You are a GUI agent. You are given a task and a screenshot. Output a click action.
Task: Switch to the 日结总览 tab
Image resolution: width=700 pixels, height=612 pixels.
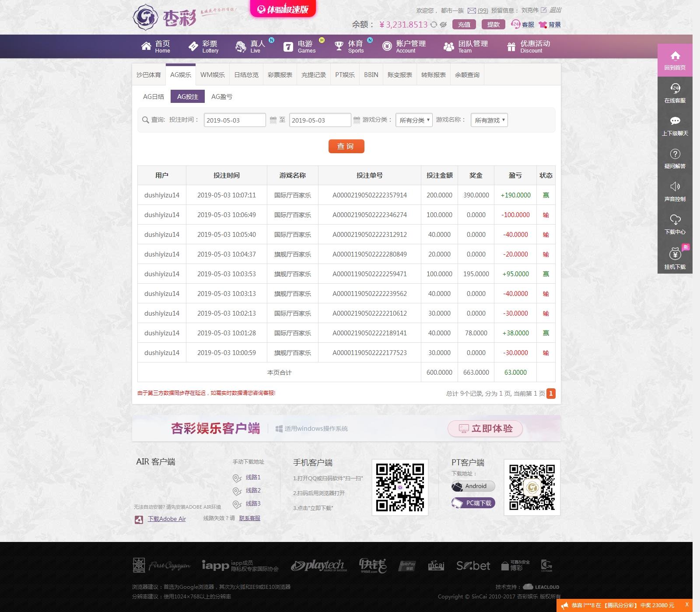click(x=246, y=75)
